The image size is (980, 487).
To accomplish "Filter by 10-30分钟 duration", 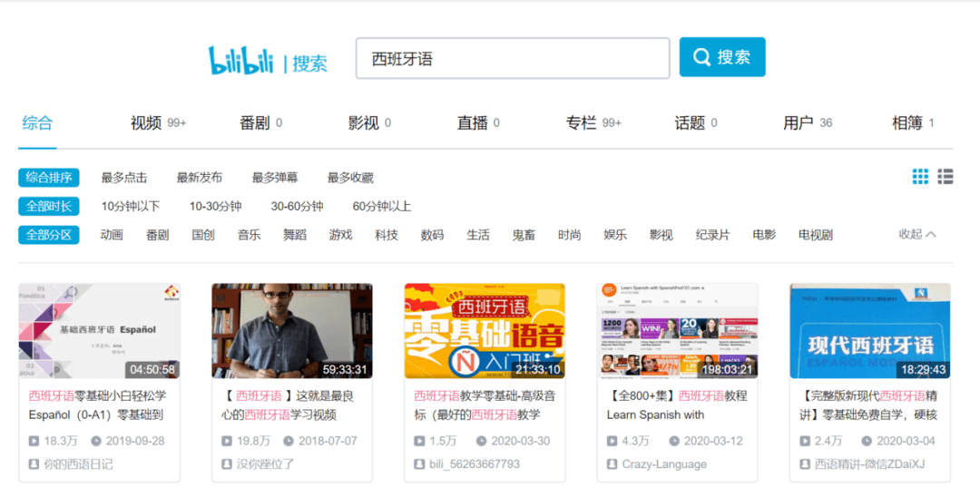I will (215, 206).
